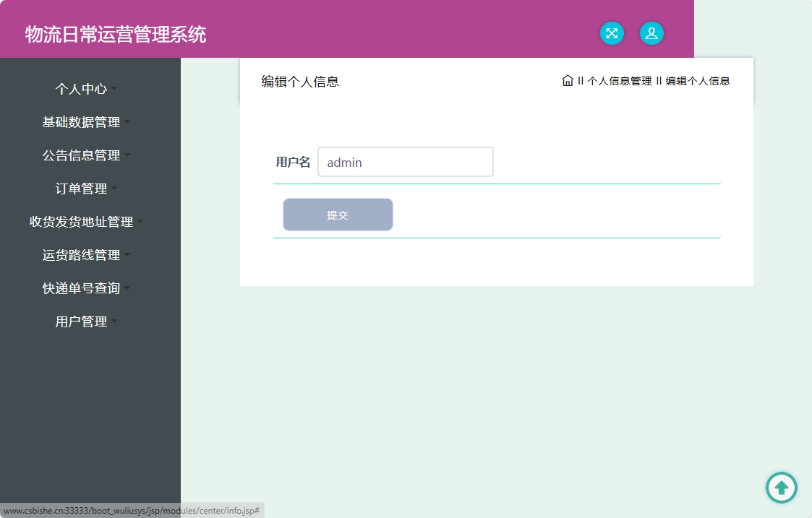The image size is (812, 518).
Task: Click the status bar URL at bottom left
Action: tap(130, 510)
